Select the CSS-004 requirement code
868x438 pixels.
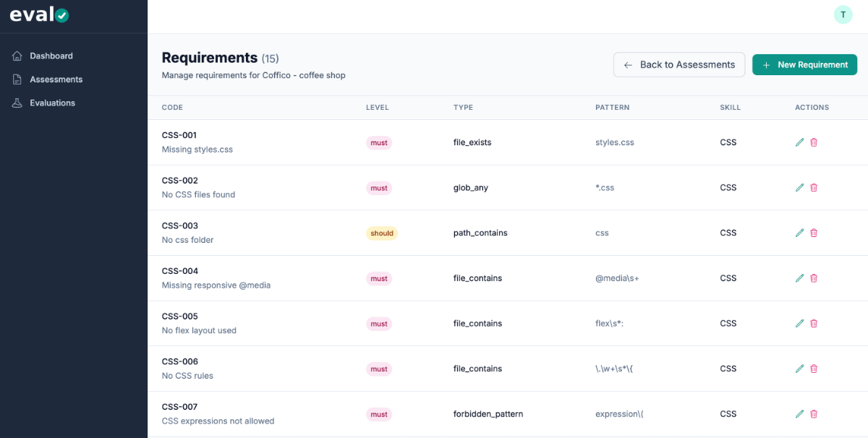click(x=180, y=271)
